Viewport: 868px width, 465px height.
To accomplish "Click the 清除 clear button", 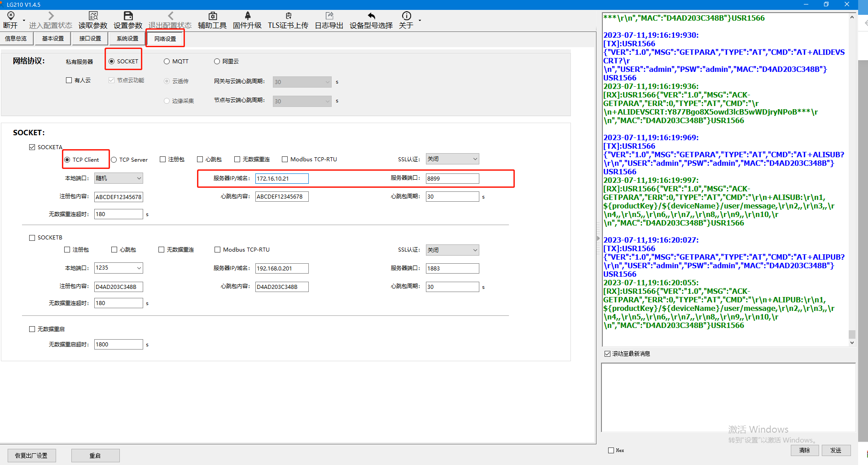I will coord(805,450).
